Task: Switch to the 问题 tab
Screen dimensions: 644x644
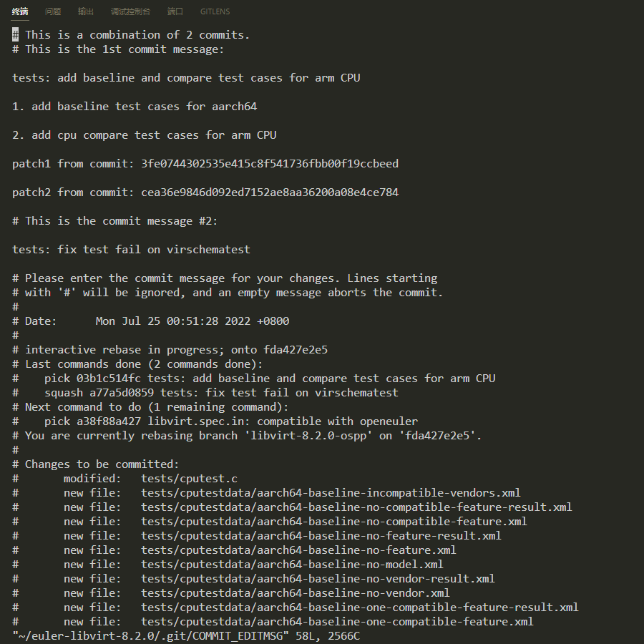Action: click(52, 11)
